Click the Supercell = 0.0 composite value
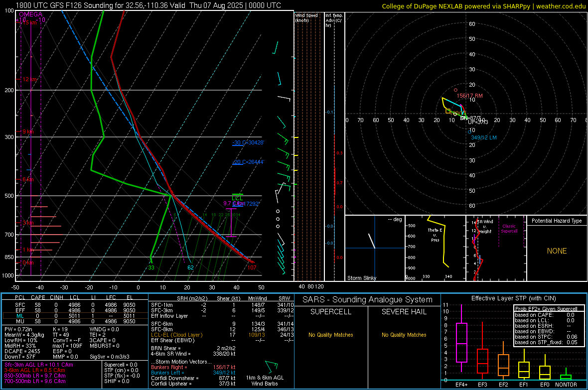The image size is (588, 390). (121, 365)
